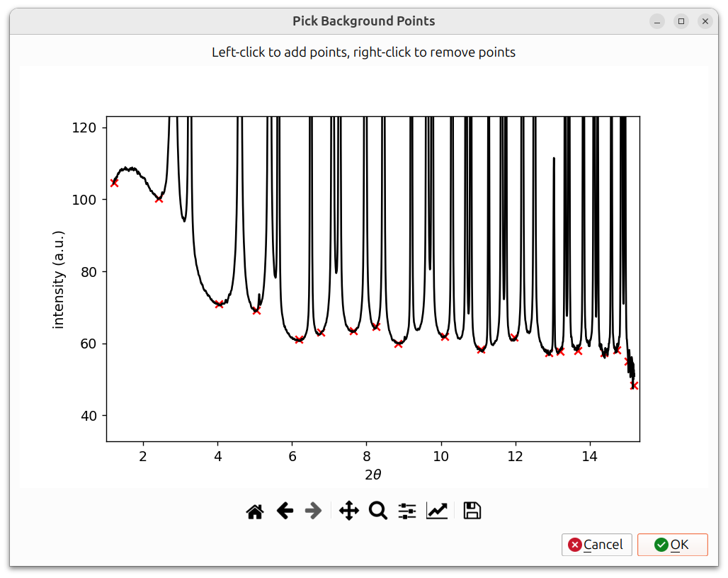Image resolution: width=728 pixels, height=578 pixels.
Task: Click the x-axis tick label 14
Action: [x=590, y=456]
